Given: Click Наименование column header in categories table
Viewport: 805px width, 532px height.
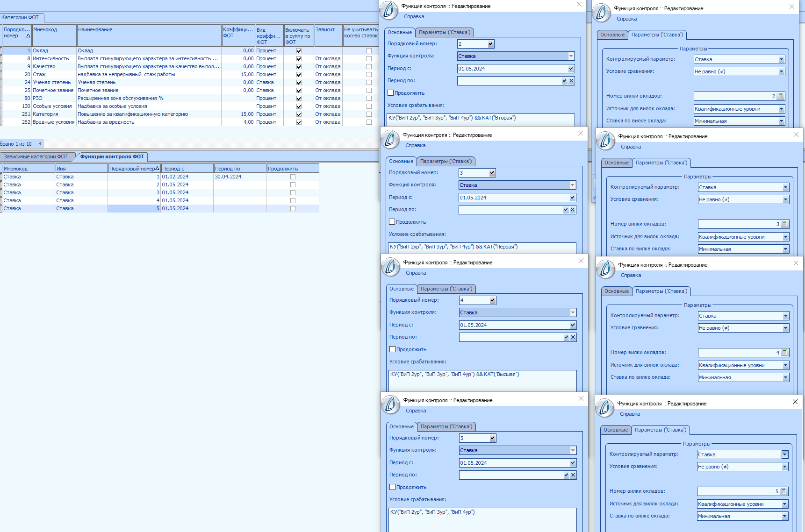Looking at the screenshot, I should 149,35.
